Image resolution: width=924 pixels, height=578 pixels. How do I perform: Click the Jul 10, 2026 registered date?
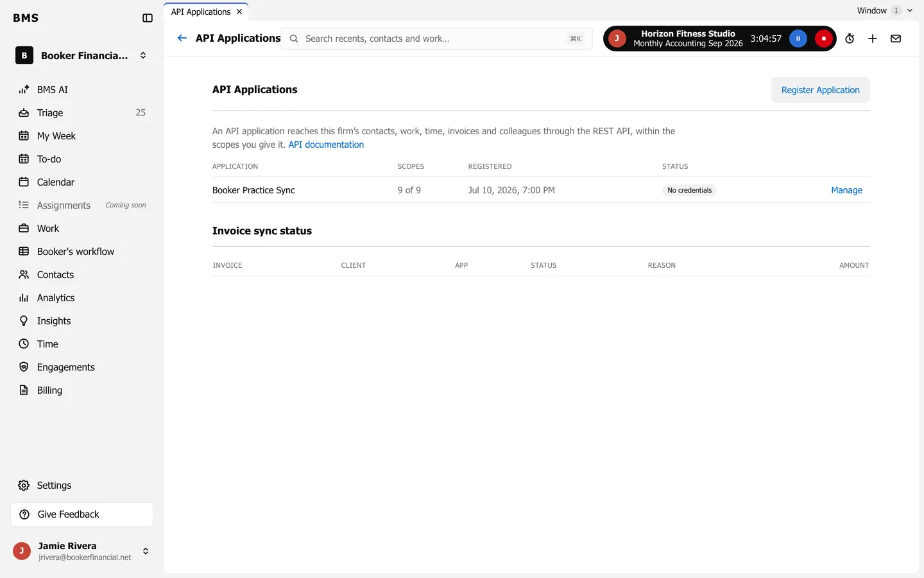511,190
